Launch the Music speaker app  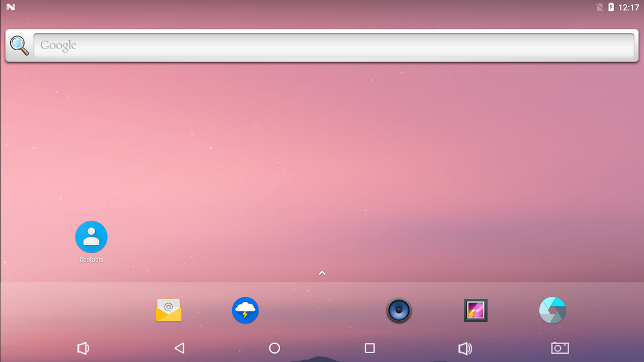pyautogui.click(x=399, y=311)
